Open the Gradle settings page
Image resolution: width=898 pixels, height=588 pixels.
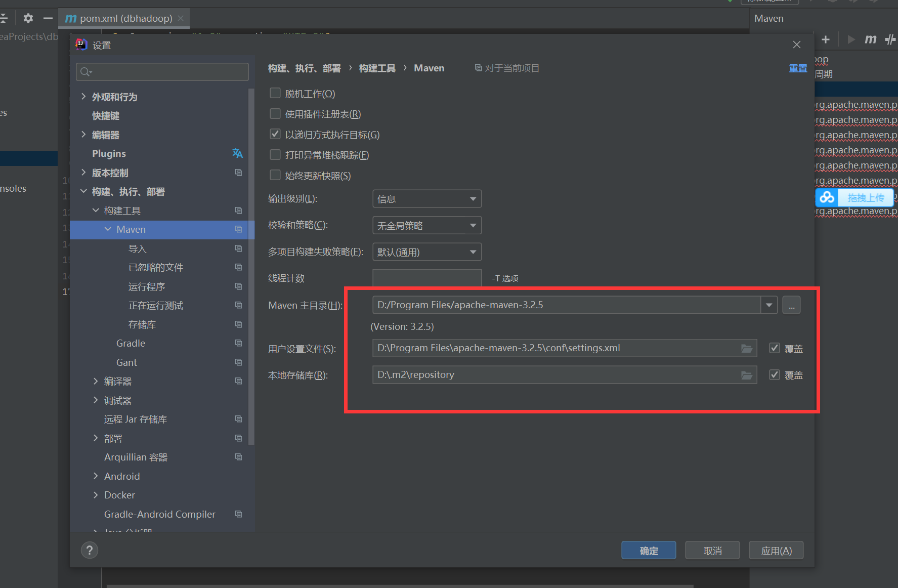coord(131,343)
